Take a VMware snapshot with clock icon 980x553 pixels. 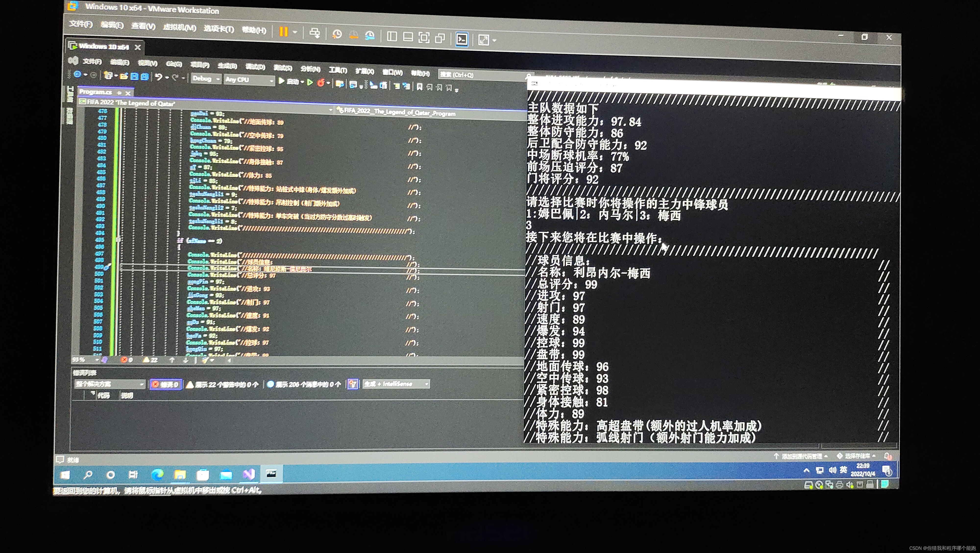pos(337,35)
